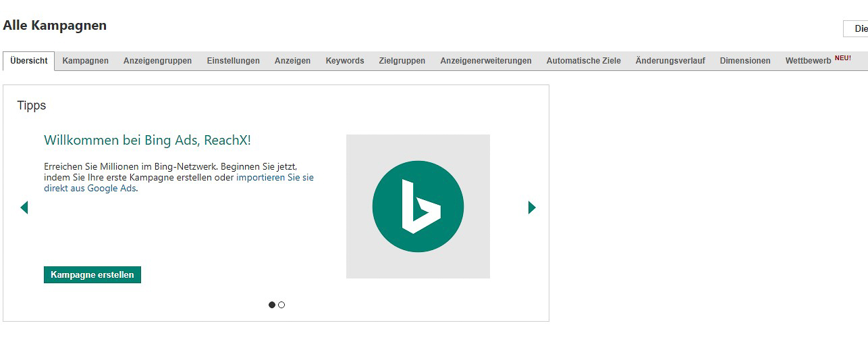Click the Kampagne erstellen button
The height and width of the screenshot is (340, 868).
pos(92,275)
